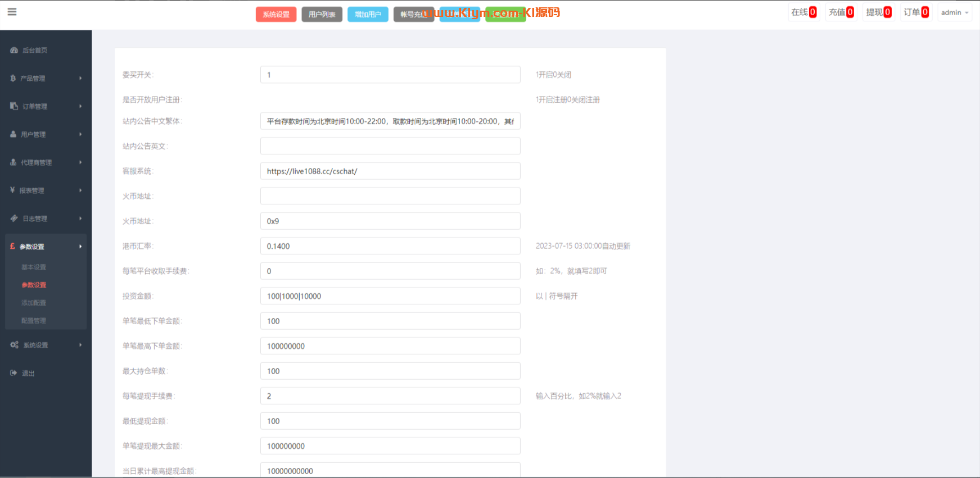Click the 以 | 符号隔开 hint text
The height and width of the screenshot is (478, 980).
[x=557, y=296]
